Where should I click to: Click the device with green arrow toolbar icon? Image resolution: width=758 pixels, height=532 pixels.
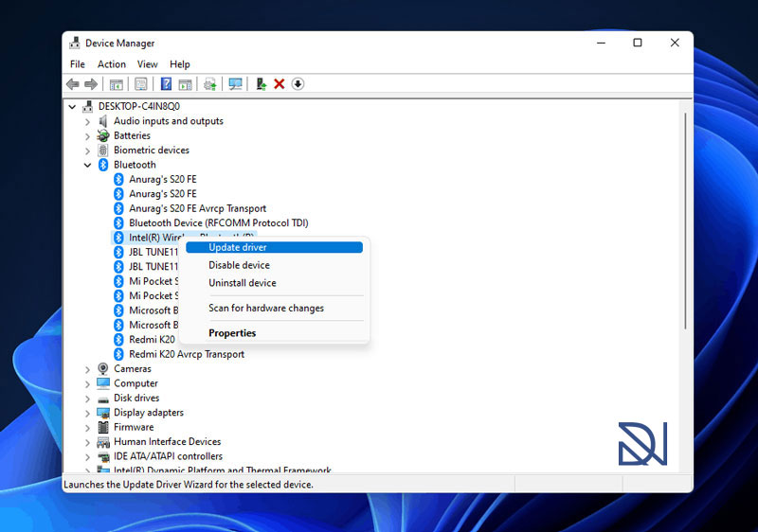pos(262,84)
